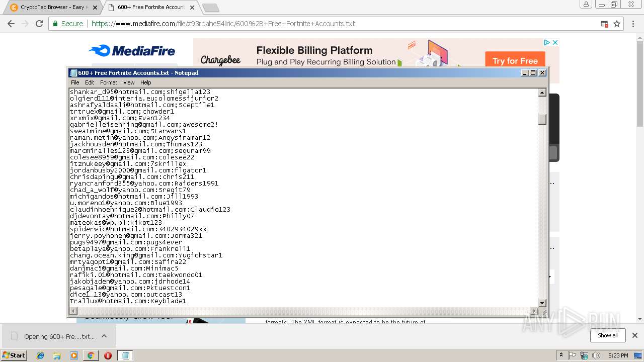Close the Chrome downloads bar
Viewport: 644px width, 362px height.
point(635,335)
